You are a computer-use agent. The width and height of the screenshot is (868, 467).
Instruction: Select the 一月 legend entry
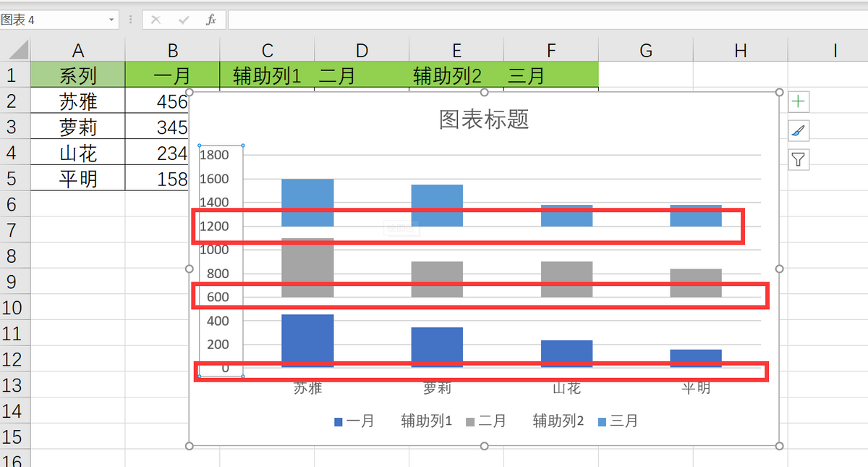click(x=354, y=421)
